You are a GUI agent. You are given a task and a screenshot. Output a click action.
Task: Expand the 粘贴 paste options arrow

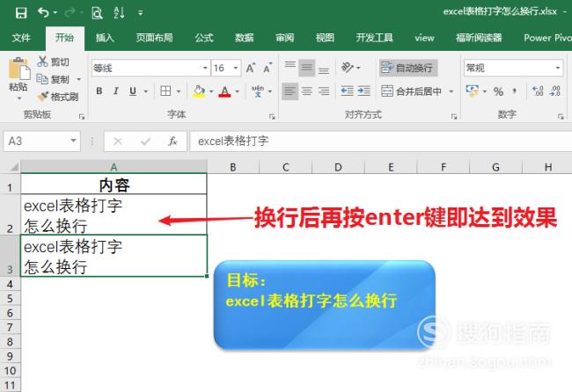point(19,98)
